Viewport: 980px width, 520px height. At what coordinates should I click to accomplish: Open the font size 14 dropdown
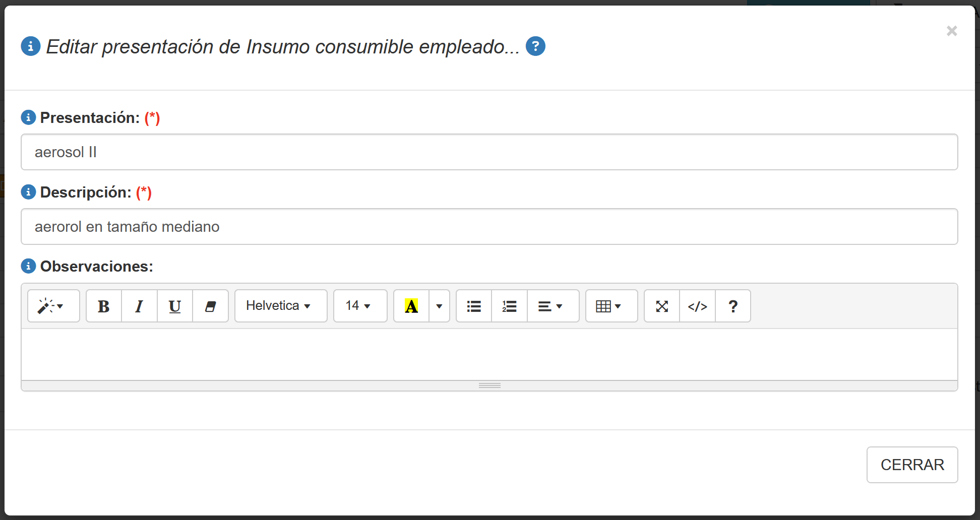tap(359, 306)
